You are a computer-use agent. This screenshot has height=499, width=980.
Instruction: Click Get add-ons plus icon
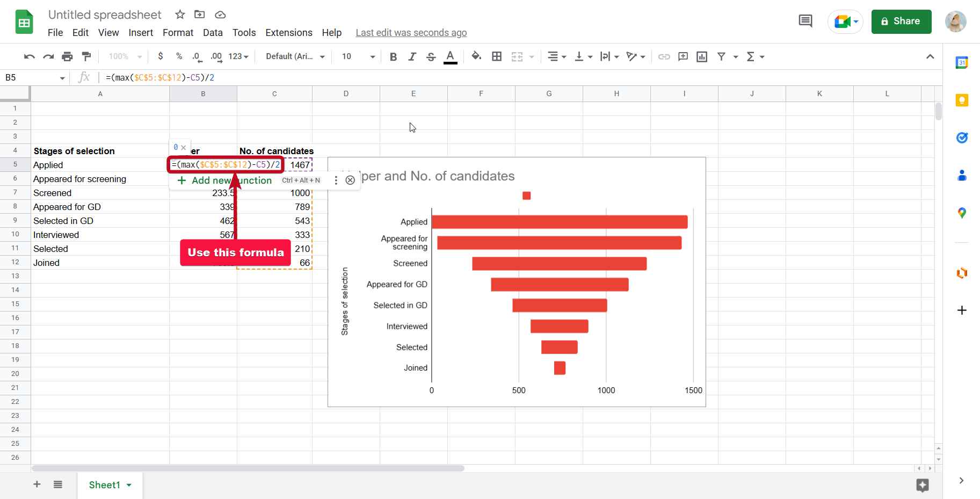(962, 310)
